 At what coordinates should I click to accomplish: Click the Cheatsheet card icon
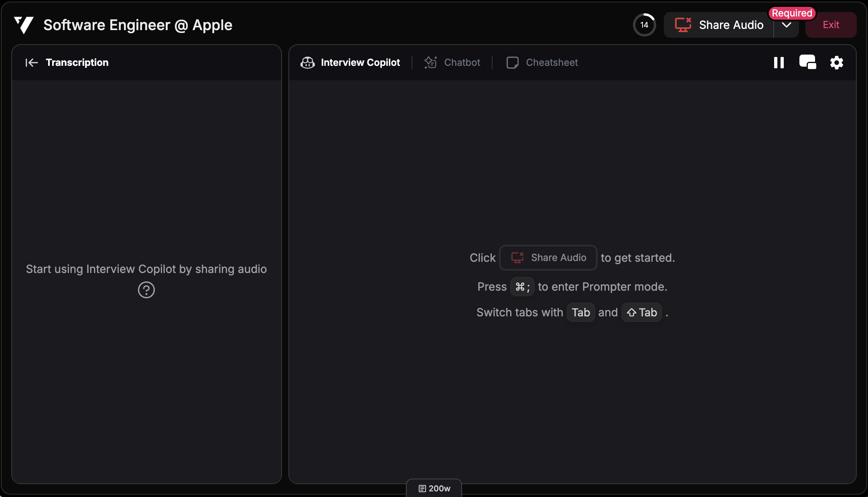(512, 62)
